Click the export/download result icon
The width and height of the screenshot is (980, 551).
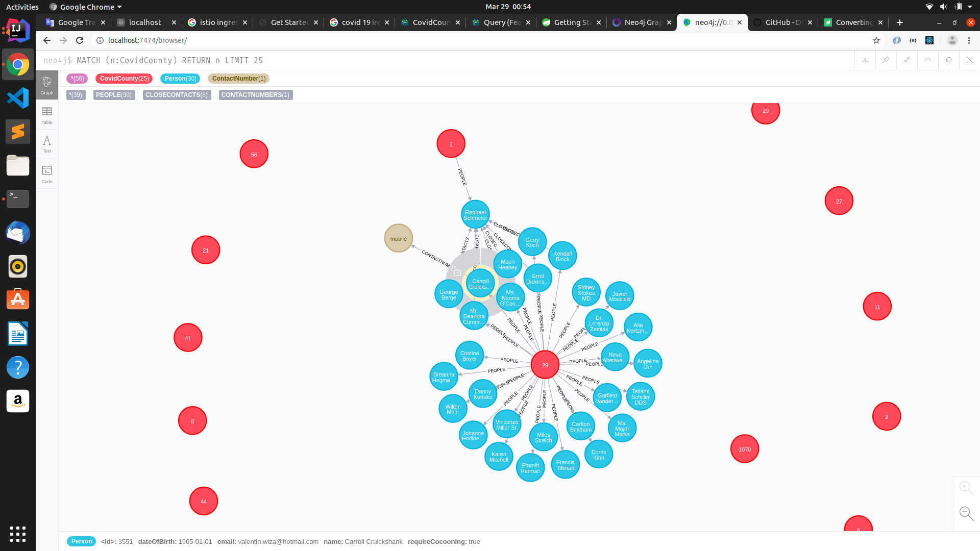tap(865, 60)
